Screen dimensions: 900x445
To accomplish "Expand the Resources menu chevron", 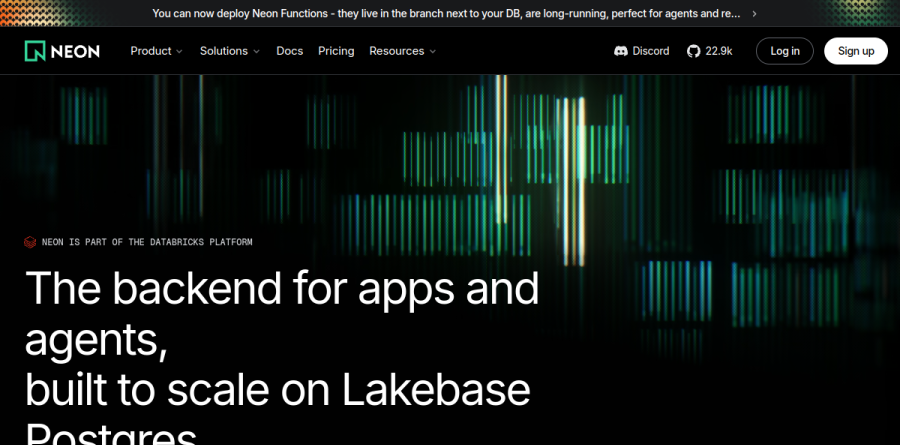I will click(x=433, y=52).
